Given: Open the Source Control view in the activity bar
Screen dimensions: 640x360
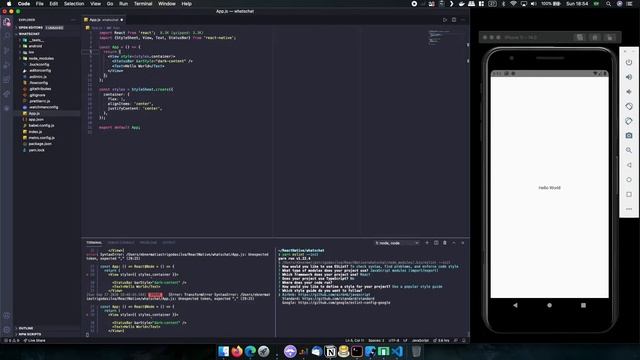Looking at the screenshot, I should [x=7, y=51].
